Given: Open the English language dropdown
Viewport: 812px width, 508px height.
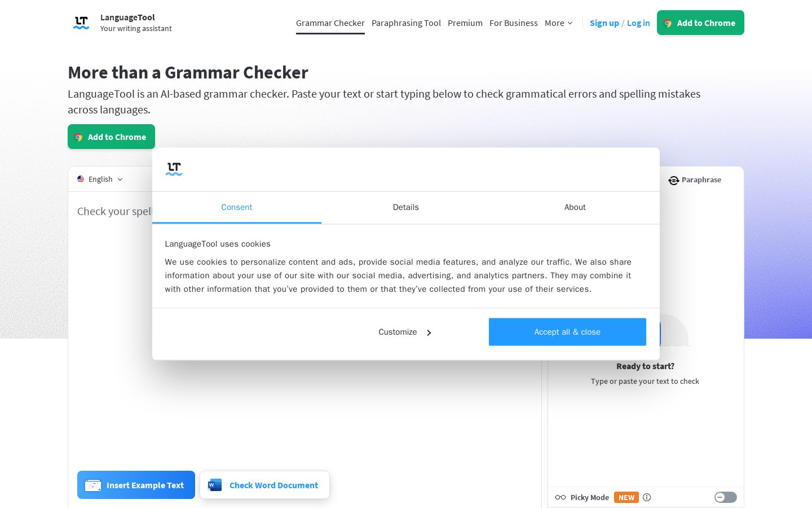Looking at the screenshot, I should click(x=100, y=179).
